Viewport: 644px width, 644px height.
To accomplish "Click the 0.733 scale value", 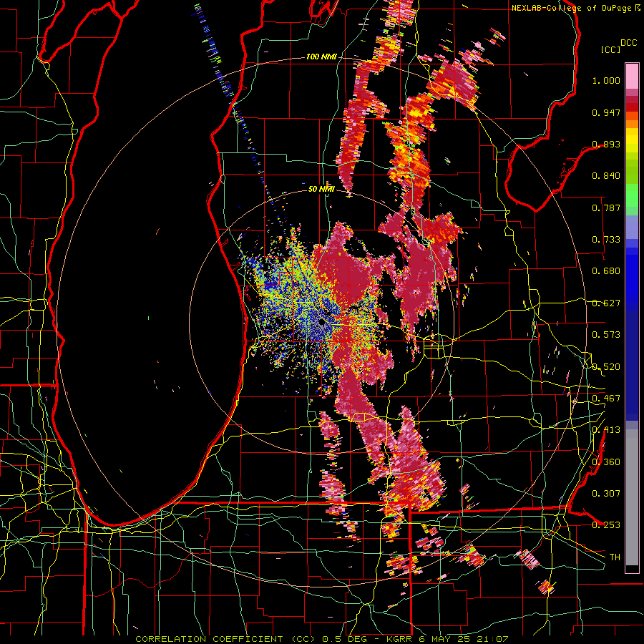I will pos(606,240).
